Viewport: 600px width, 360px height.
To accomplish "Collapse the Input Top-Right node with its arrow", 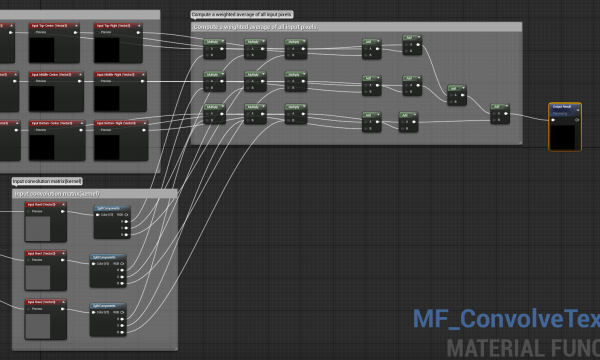I will [139, 26].
